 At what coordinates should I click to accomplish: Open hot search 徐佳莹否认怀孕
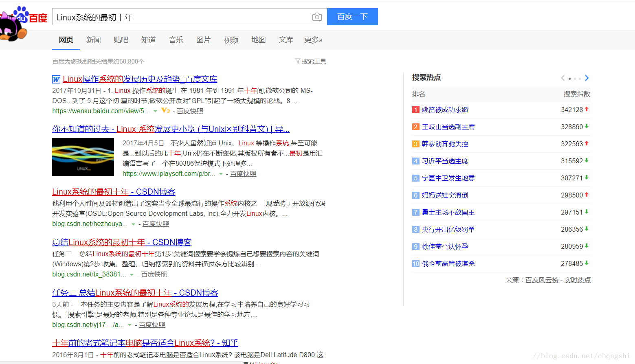(x=445, y=246)
